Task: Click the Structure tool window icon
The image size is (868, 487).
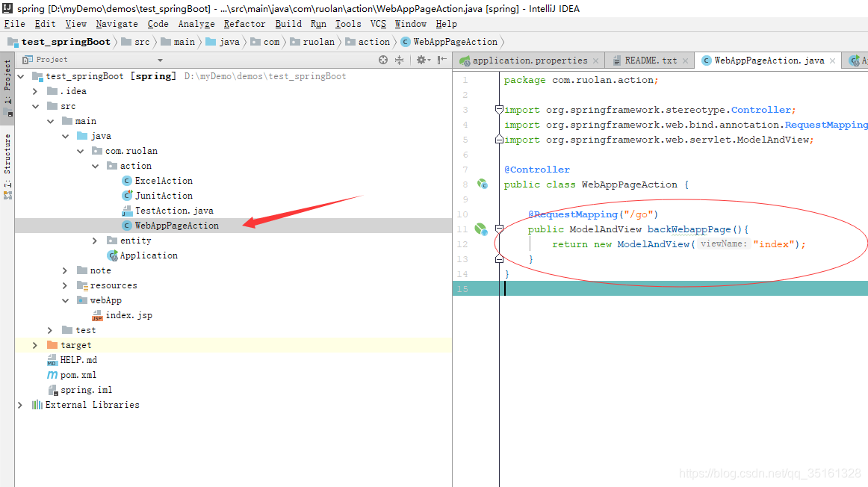Action: coord(7,195)
